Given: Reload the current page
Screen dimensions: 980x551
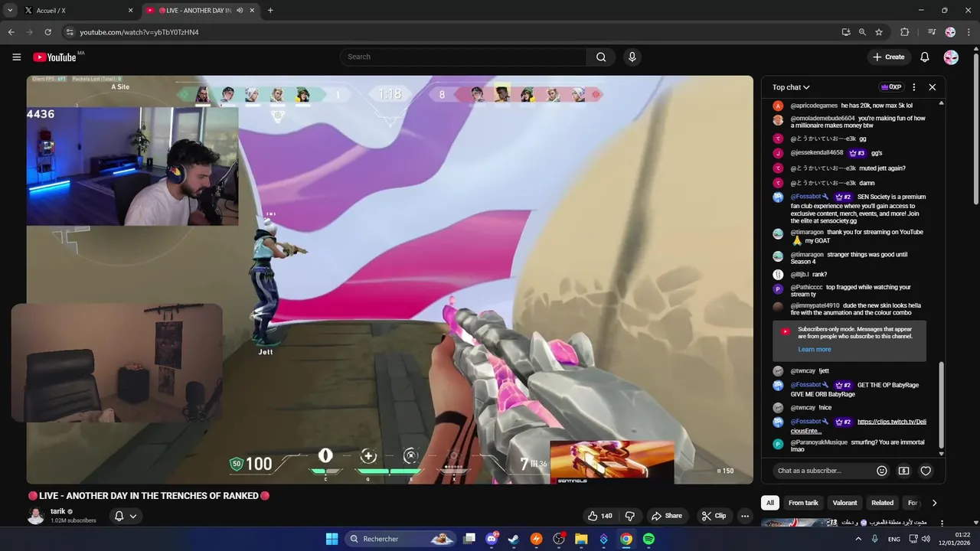Looking at the screenshot, I should coord(47,32).
